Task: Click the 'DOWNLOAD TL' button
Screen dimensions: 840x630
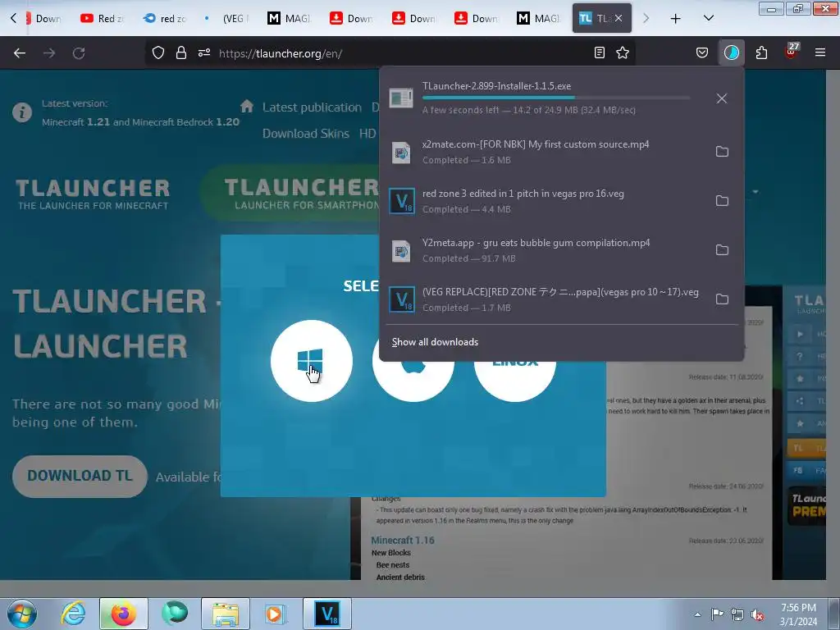Action: click(x=80, y=477)
